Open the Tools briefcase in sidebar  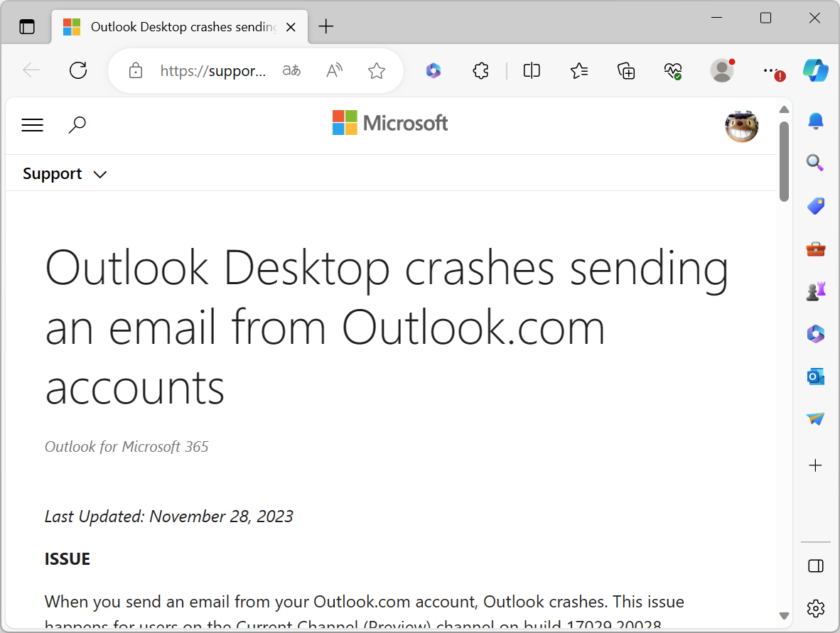pos(815,249)
